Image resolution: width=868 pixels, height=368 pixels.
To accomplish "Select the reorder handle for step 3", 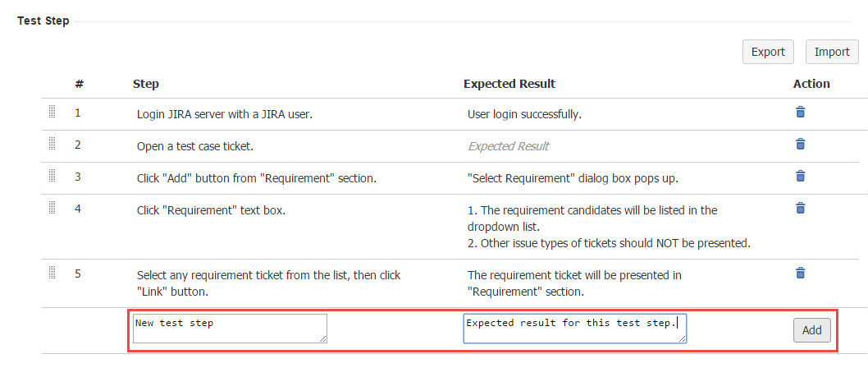I will click(53, 175).
